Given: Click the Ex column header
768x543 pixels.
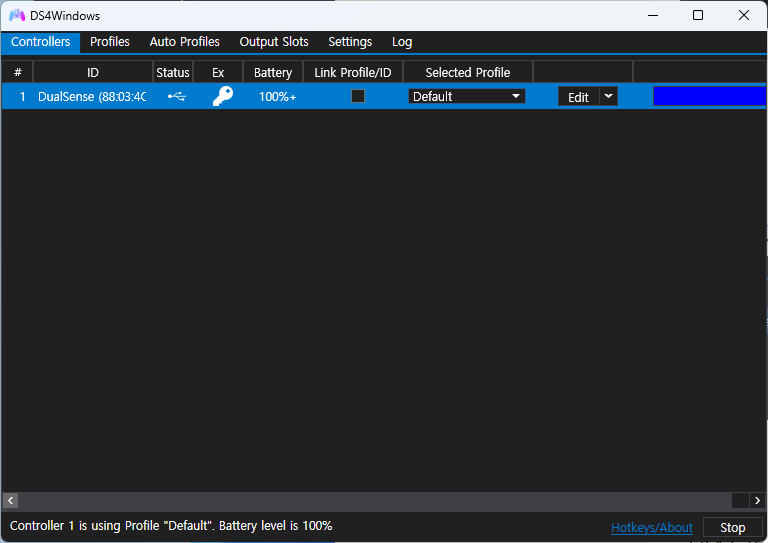Looking at the screenshot, I should point(218,72).
